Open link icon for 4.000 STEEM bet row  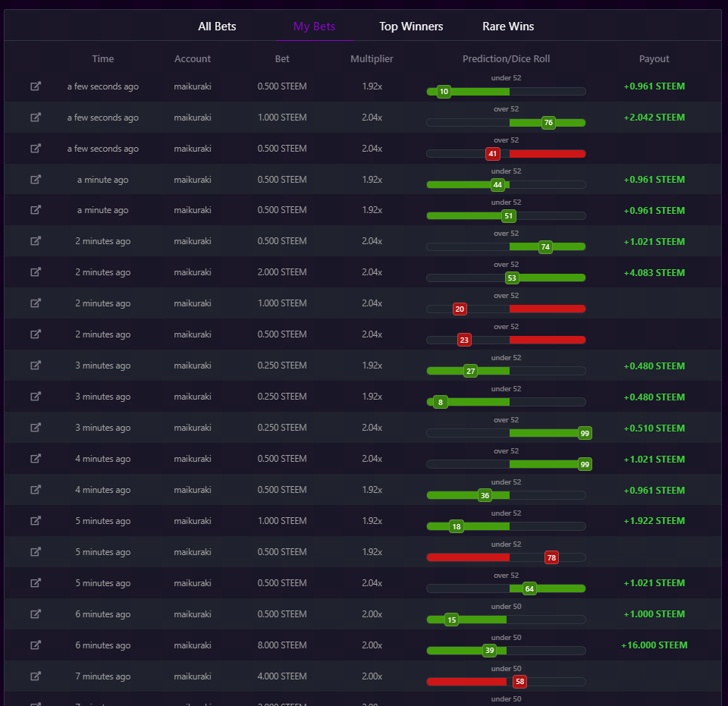(x=36, y=676)
